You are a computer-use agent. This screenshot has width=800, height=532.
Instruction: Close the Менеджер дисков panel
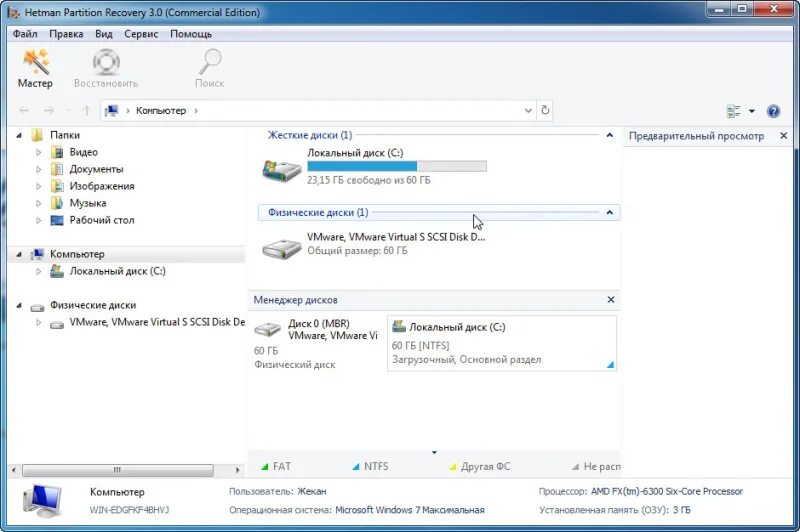point(611,299)
